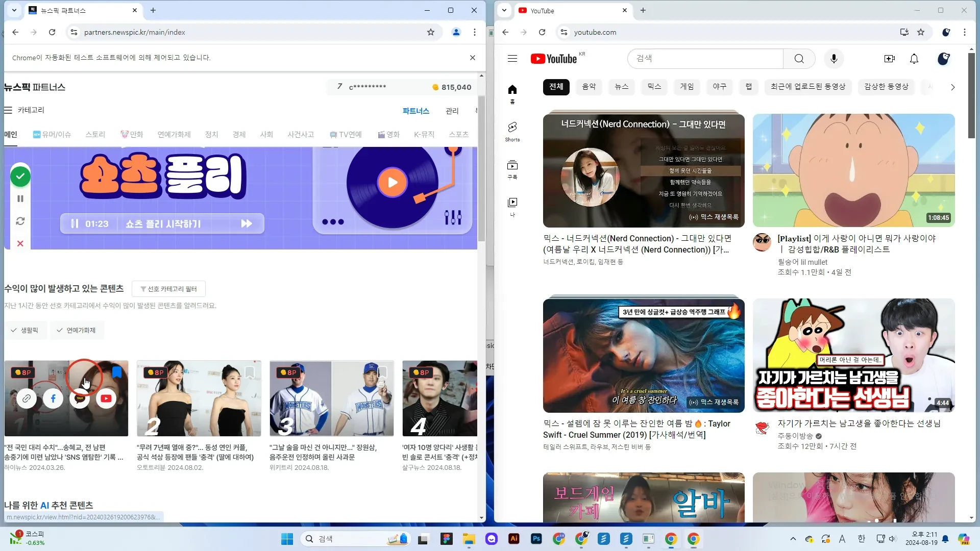The width and height of the screenshot is (980, 551).
Task: Open the YouTube 나 library icon
Action: click(512, 207)
